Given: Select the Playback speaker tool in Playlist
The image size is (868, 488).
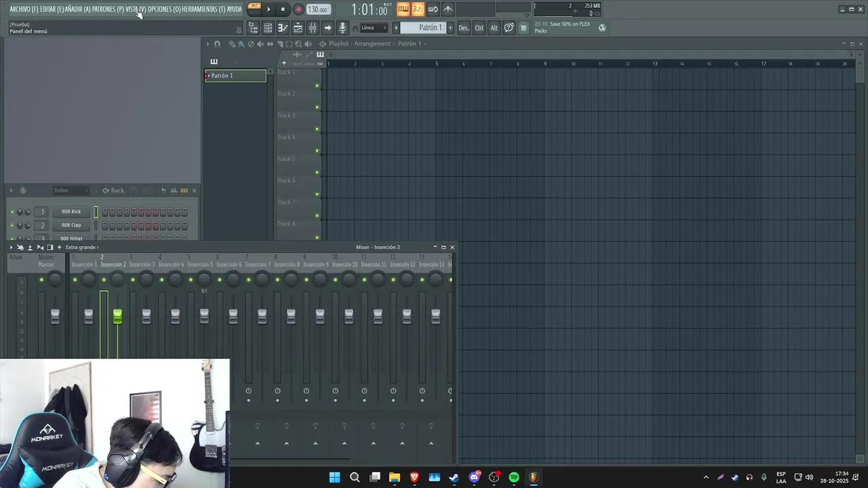Looking at the screenshot, I should (x=308, y=44).
